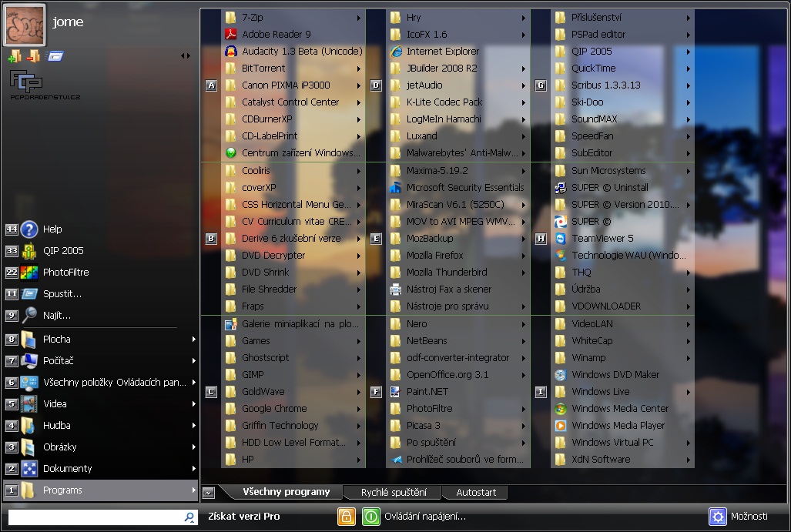
Task: Launch Paint.NET
Action: tap(458, 392)
